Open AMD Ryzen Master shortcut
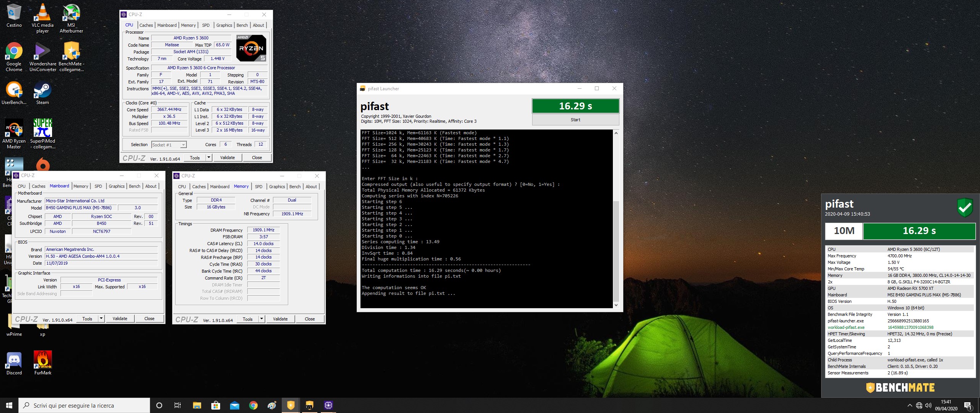This screenshot has height=413, width=980. [x=14, y=134]
